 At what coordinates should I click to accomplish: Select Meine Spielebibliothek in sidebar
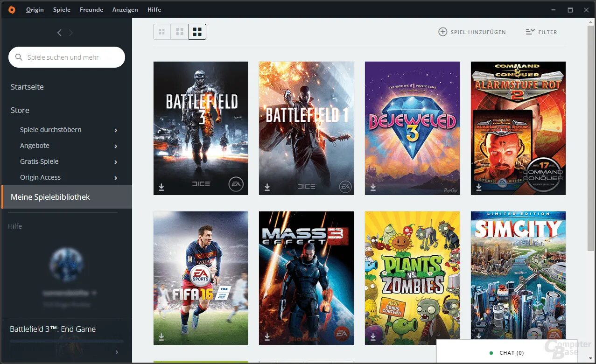(67, 197)
